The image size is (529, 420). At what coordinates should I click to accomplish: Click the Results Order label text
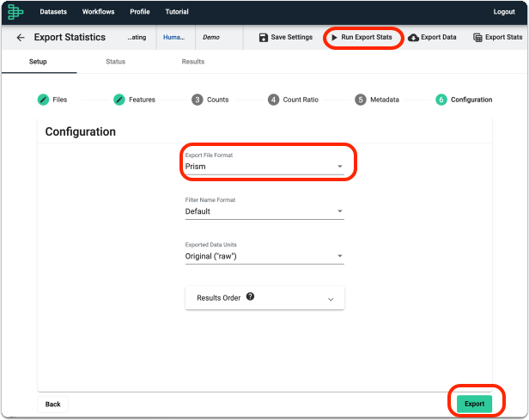click(219, 298)
